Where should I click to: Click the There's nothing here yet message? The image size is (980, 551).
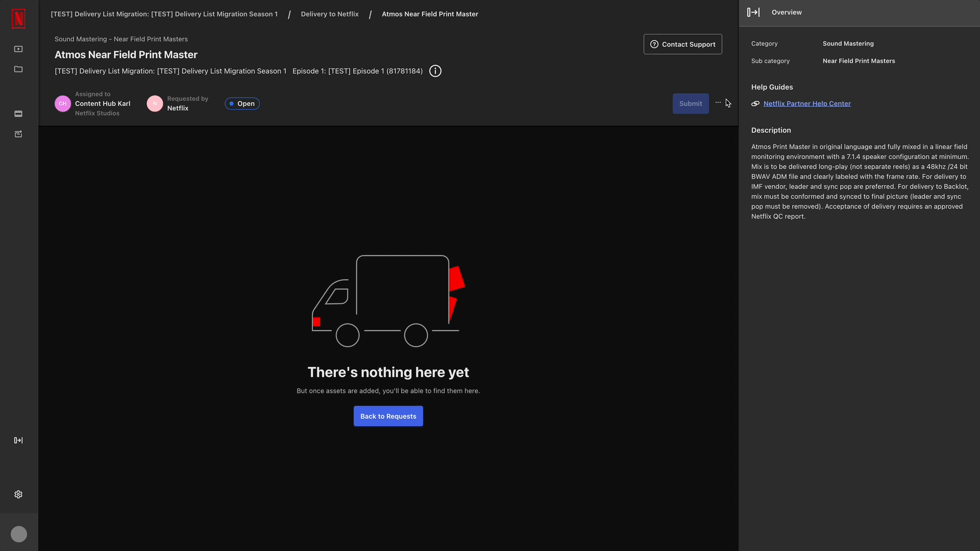(388, 372)
